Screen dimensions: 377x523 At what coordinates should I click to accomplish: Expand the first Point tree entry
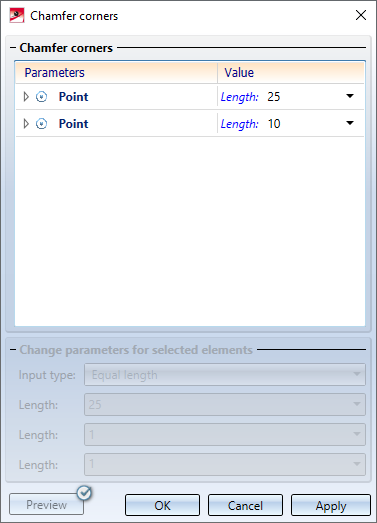pyautogui.click(x=26, y=97)
